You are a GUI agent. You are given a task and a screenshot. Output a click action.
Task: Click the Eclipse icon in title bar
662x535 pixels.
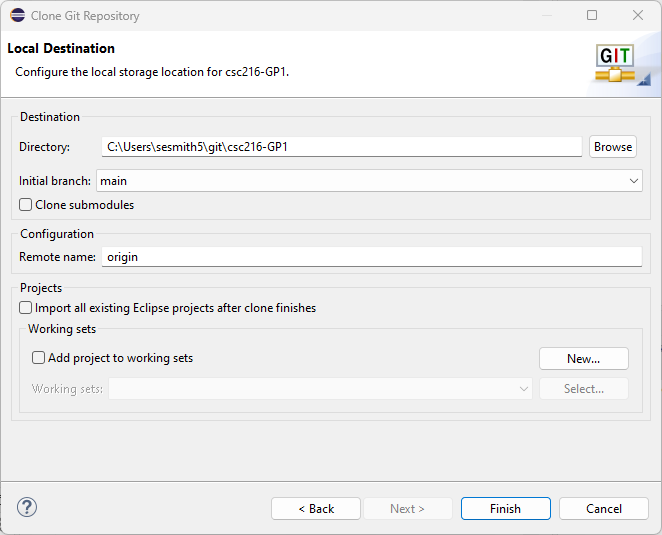click(18, 15)
